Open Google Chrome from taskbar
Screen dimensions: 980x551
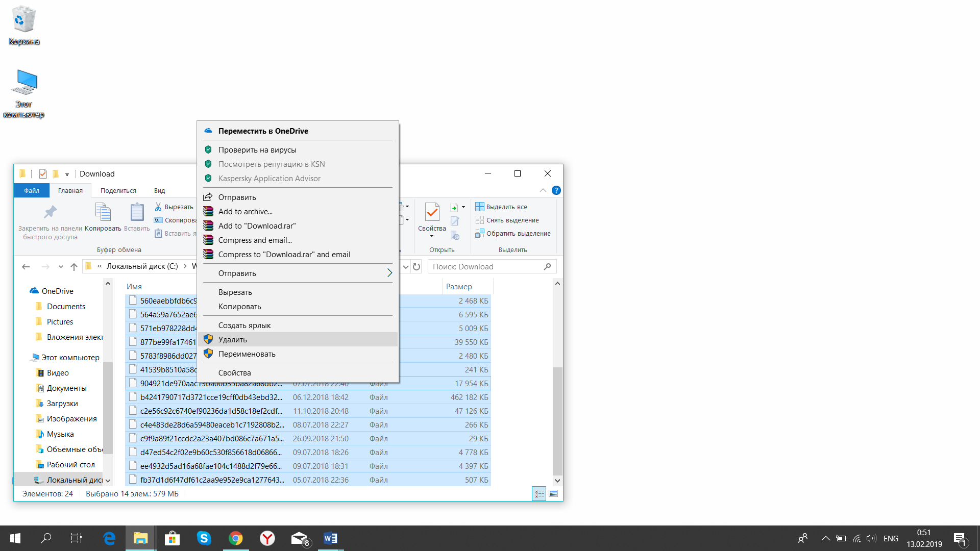tap(236, 538)
